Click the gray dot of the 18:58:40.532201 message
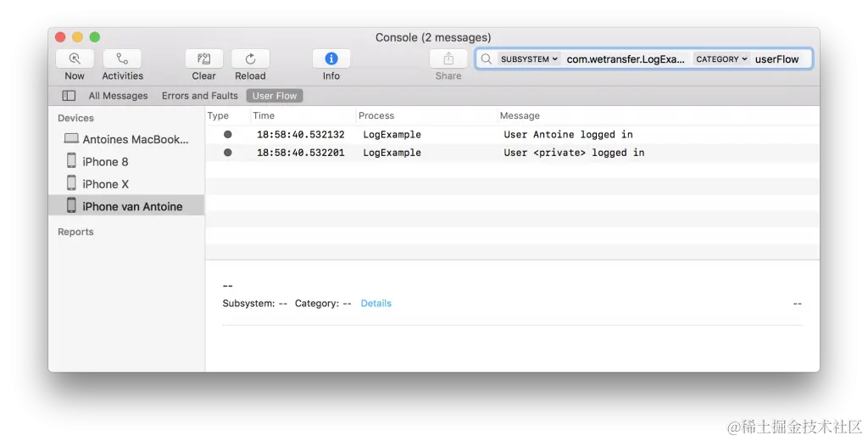The width and height of the screenshot is (868, 441). coord(227,153)
